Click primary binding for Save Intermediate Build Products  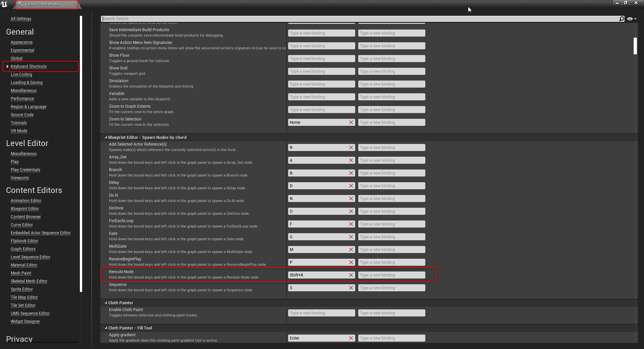pyautogui.click(x=321, y=33)
